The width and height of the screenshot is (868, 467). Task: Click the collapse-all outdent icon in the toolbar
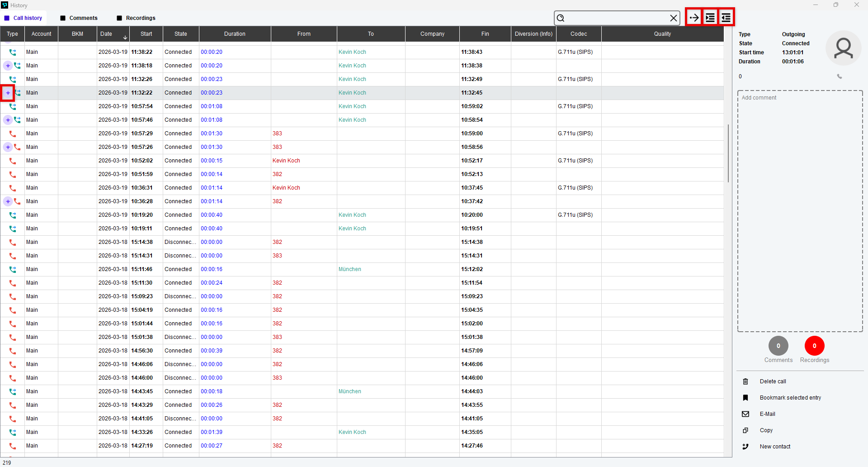coord(726,18)
